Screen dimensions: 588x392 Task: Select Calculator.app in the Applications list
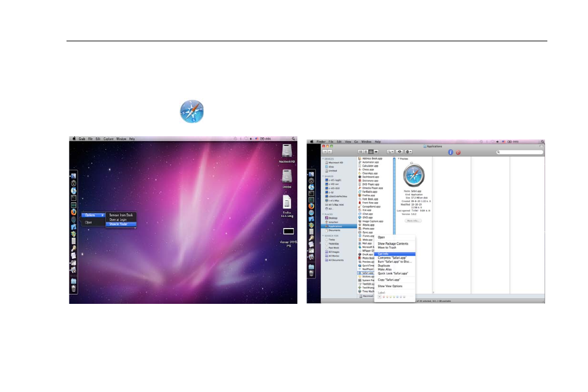pyautogui.click(x=368, y=166)
